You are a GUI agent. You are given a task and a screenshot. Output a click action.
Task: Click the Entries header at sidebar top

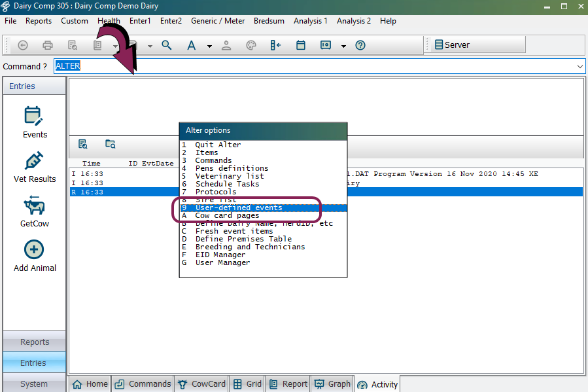tap(35, 86)
